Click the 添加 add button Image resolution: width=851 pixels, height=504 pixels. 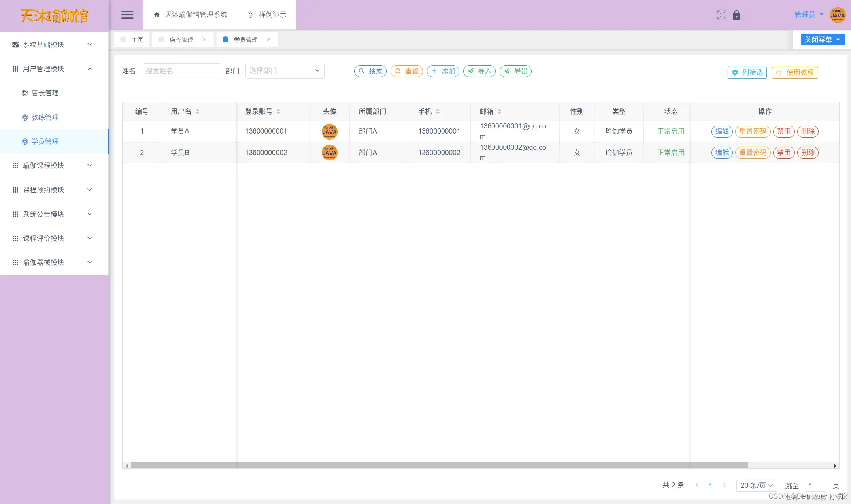443,71
